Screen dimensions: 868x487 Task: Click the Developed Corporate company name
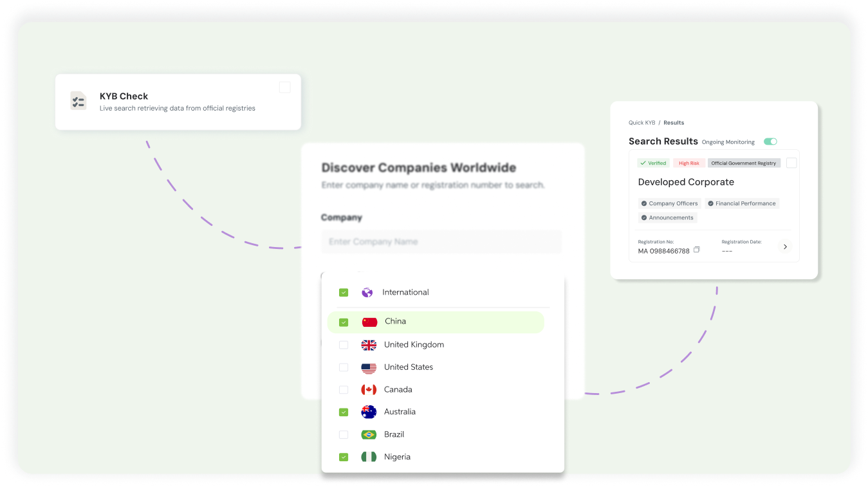[x=686, y=182]
